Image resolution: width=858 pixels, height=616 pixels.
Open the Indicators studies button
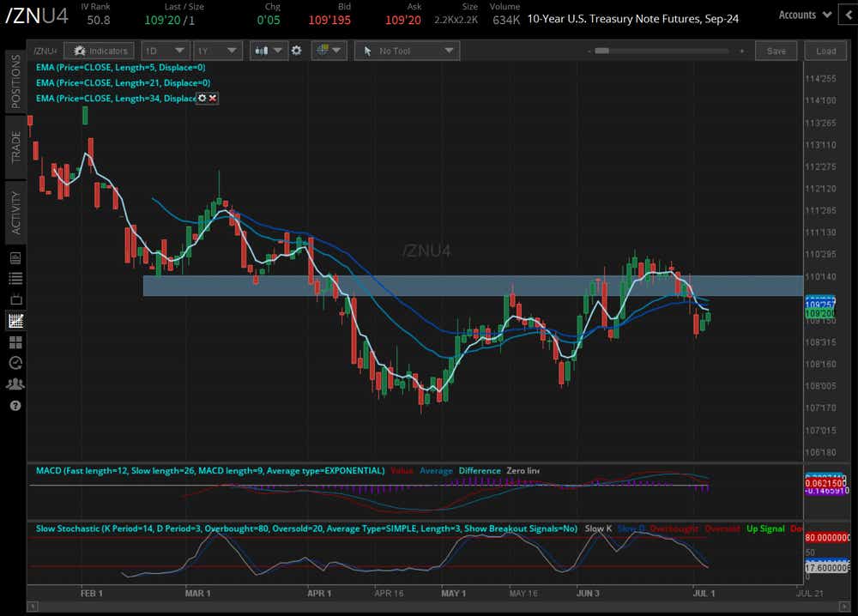[99, 51]
